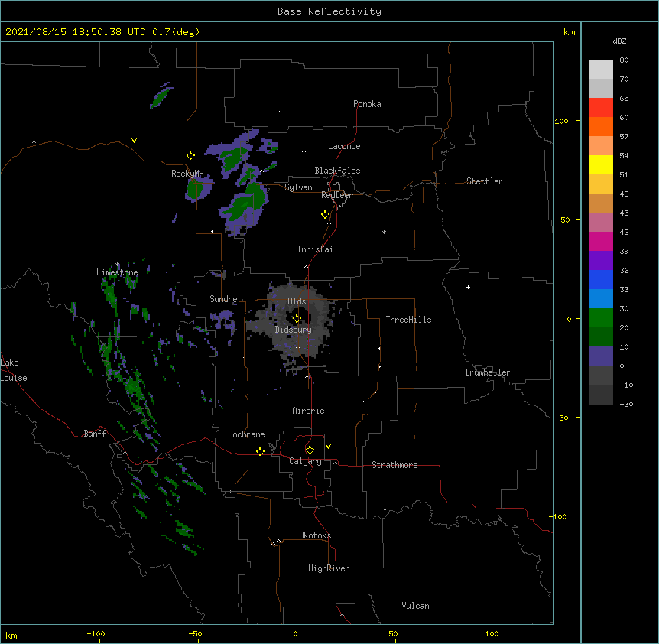
Task: Click the Okotoks town label
Action: pyautogui.click(x=315, y=535)
